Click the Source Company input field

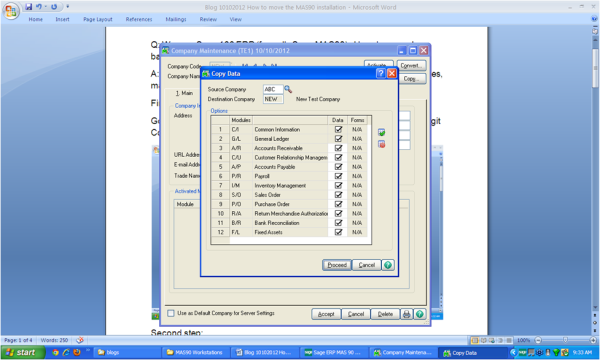click(273, 89)
